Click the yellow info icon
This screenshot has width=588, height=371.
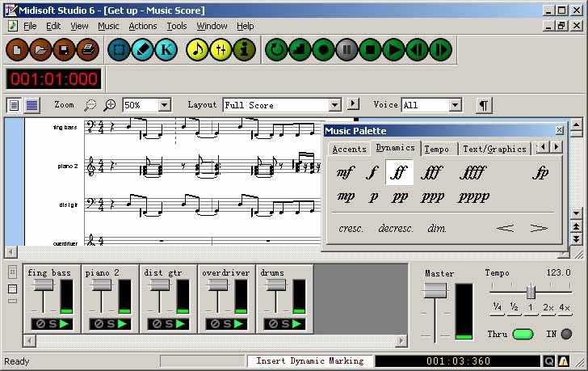[244, 50]
